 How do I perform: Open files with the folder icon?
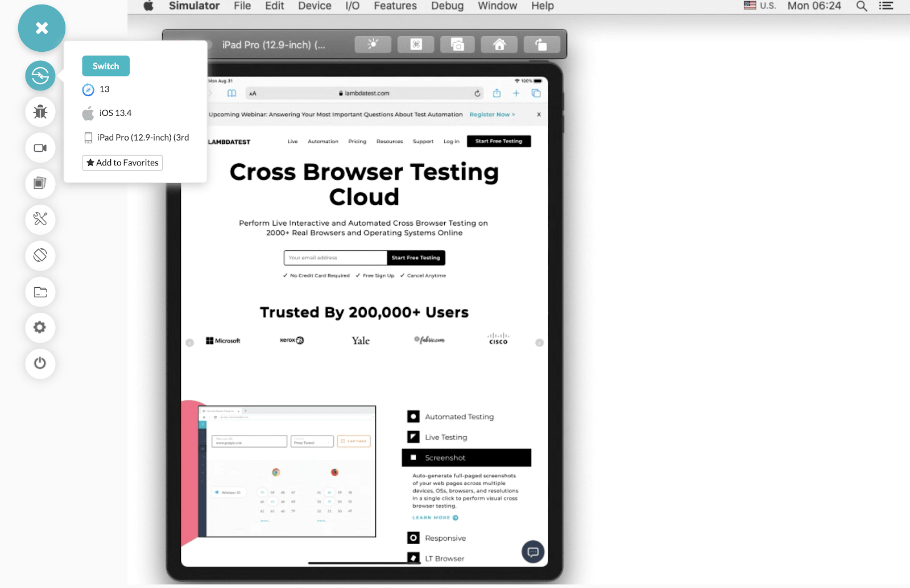(x=40, y=292)
